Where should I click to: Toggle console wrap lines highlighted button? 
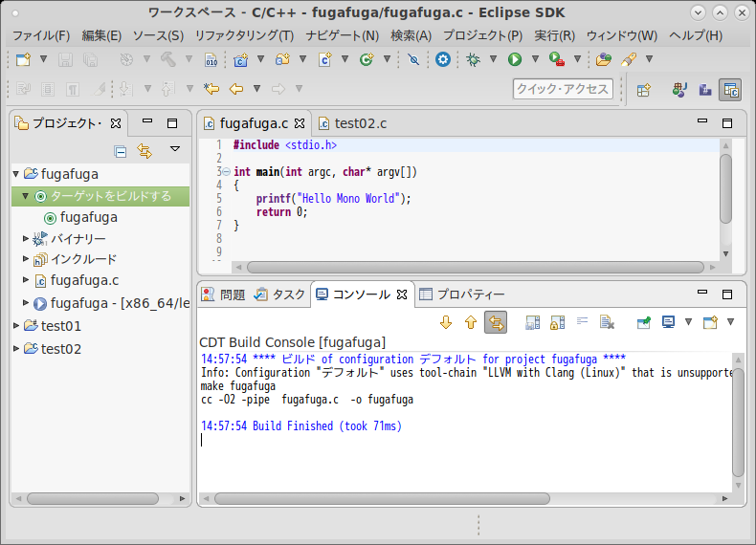(x=496, y=322)
